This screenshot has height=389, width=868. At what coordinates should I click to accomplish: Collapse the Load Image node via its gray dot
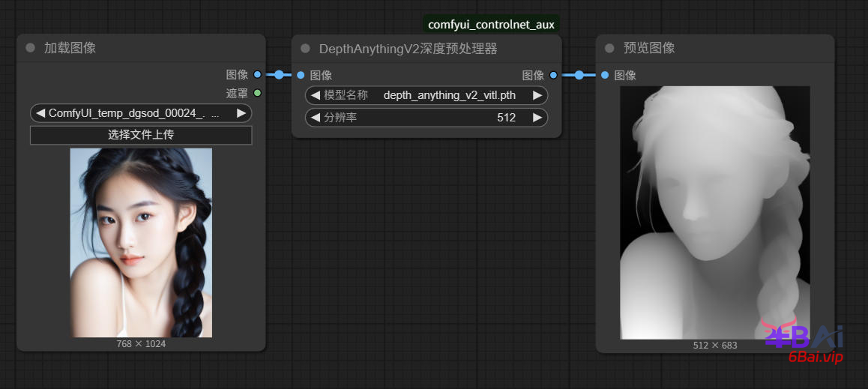point(31,48)
